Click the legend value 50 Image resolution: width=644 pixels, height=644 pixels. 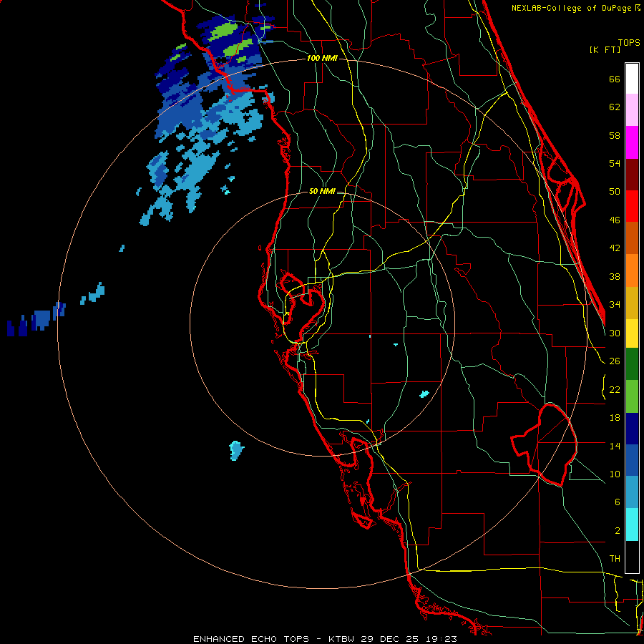pos(615,191)
